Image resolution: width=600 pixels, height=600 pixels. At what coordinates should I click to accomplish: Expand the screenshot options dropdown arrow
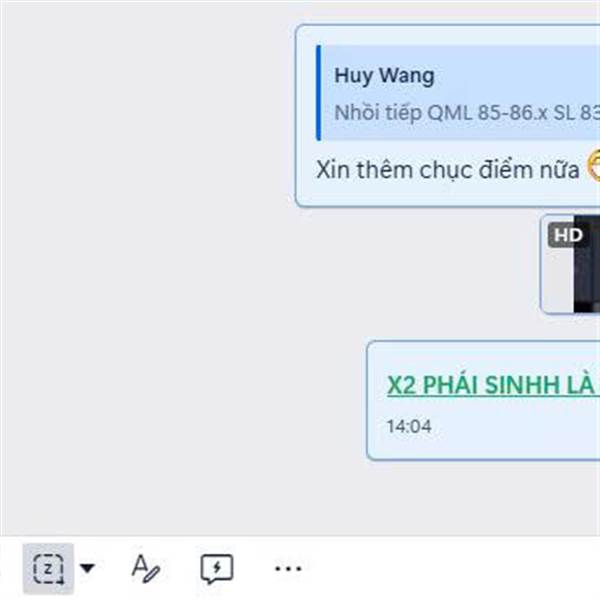click(x=87, y=568)
